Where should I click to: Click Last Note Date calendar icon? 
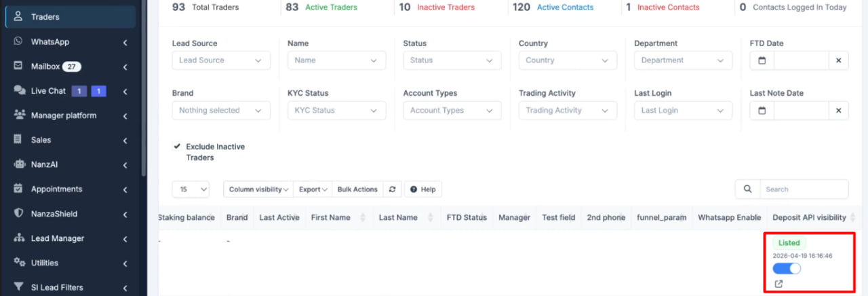pos(762,111)
